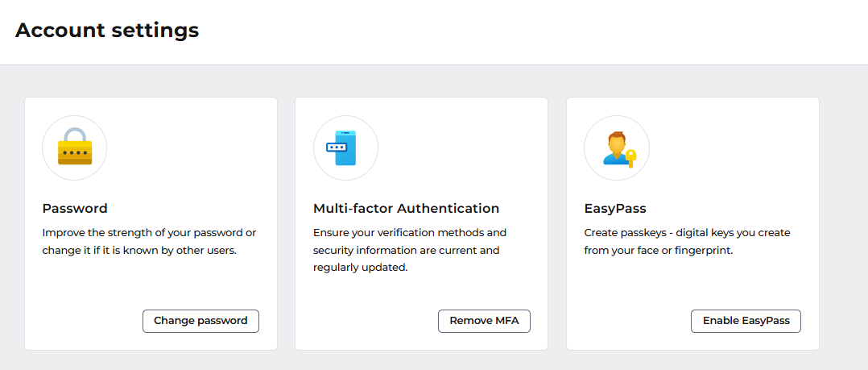868x370 pixels.
Task: Click the "security information are current" line
Action: (x=407, y=251)
